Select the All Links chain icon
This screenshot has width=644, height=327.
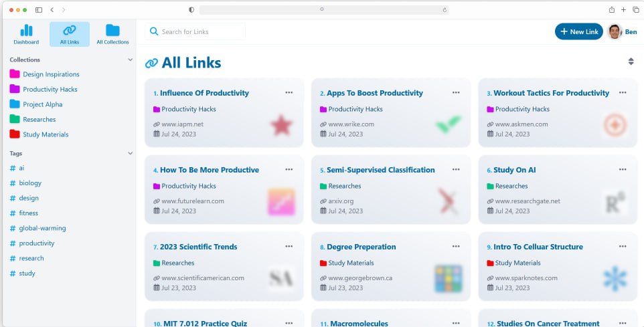(69, 31)
